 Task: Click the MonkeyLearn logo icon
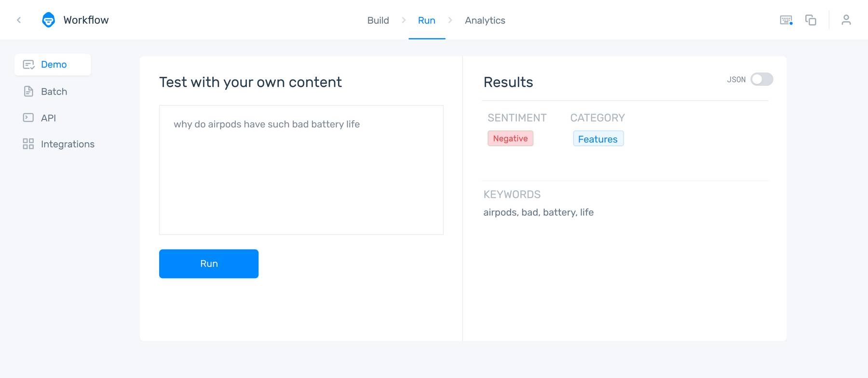(48, 20)
